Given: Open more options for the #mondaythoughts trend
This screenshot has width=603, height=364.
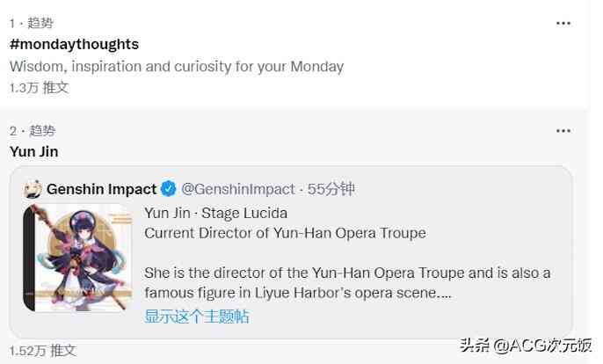Looking at the screenshot, I should click(x=563, y=23).
